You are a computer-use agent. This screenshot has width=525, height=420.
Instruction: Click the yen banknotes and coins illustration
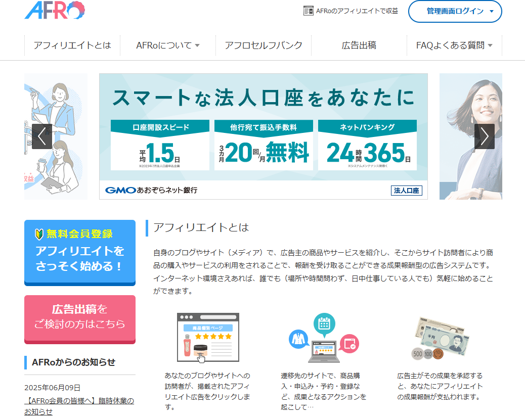440,337
